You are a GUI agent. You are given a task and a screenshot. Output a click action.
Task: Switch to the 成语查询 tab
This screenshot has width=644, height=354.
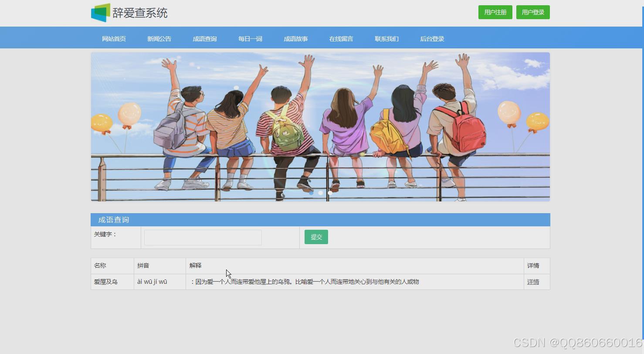[205, 38]
